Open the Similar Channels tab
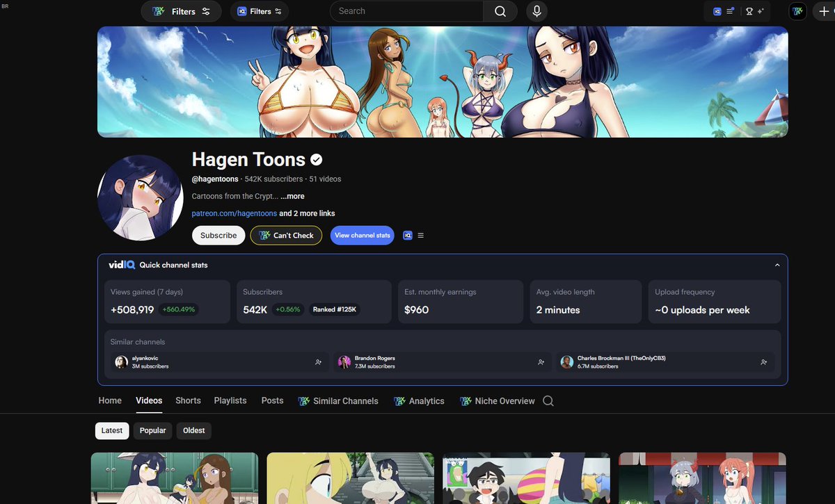This screenshot has height=504, width=835. [338, 401]
